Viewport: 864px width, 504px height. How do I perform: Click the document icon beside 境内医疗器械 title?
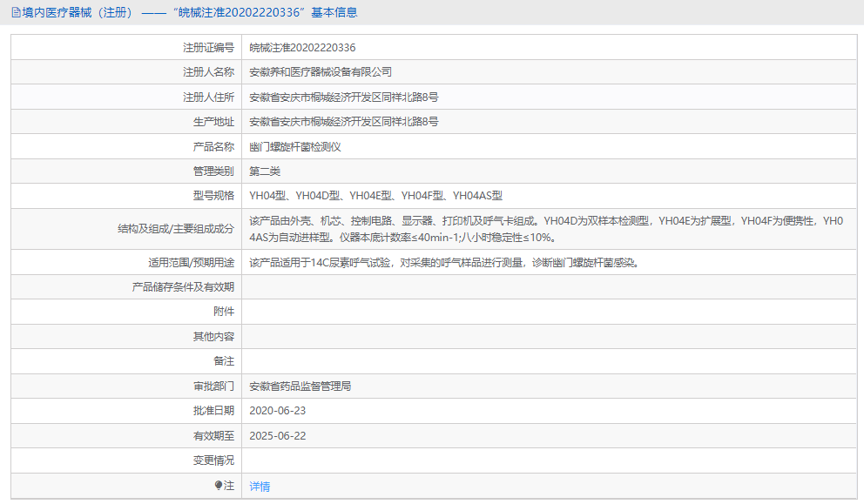tap(16, 12)
